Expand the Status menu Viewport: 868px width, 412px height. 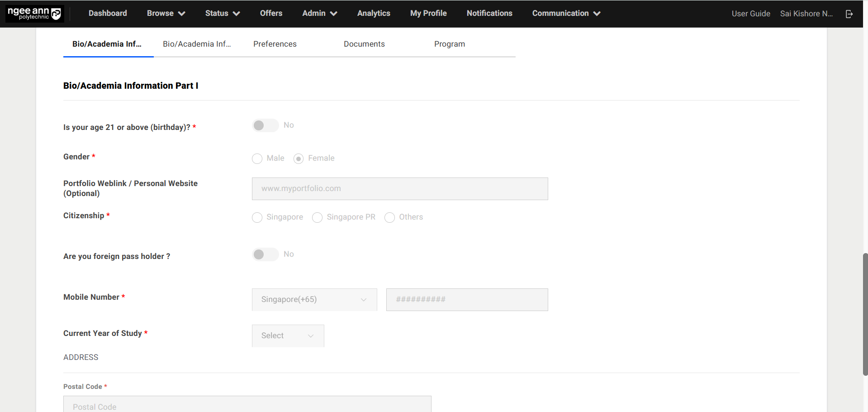click(222, 14)
